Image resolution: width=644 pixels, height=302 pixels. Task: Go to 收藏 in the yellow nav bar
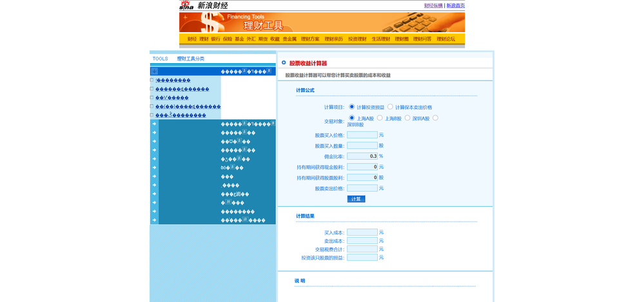pyautogui.click(x=275, y=39)
